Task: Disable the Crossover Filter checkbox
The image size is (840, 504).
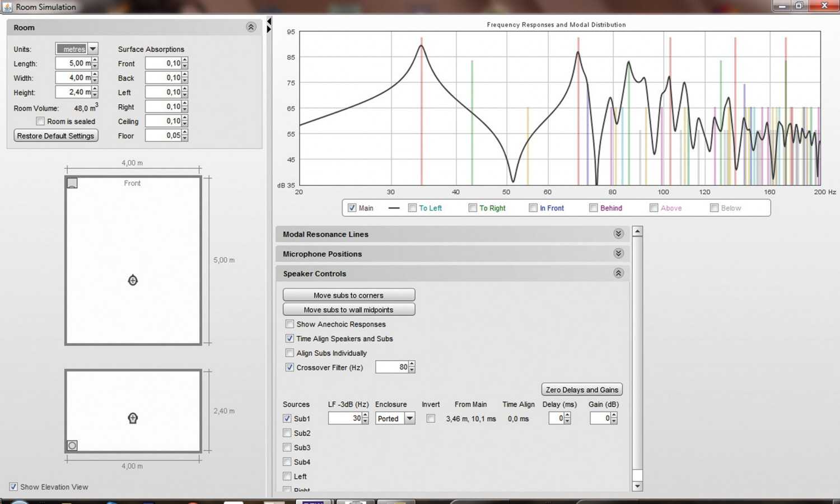Action: 290,367
